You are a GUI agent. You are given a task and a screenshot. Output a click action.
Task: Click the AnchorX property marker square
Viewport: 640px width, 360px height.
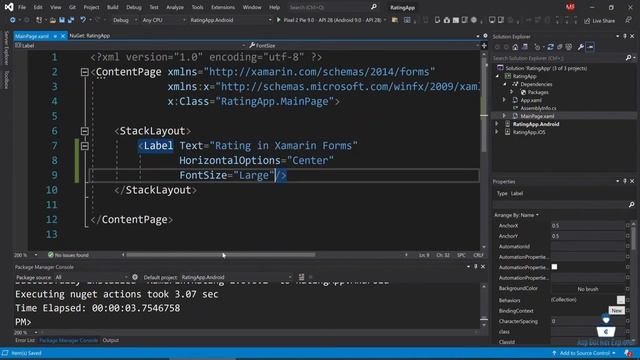(x=628, y=225)
